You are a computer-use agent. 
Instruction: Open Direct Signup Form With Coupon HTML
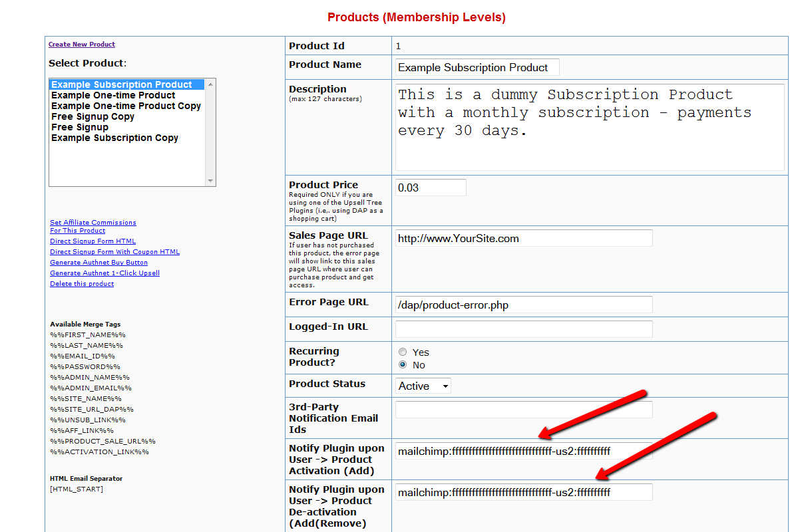114,252
